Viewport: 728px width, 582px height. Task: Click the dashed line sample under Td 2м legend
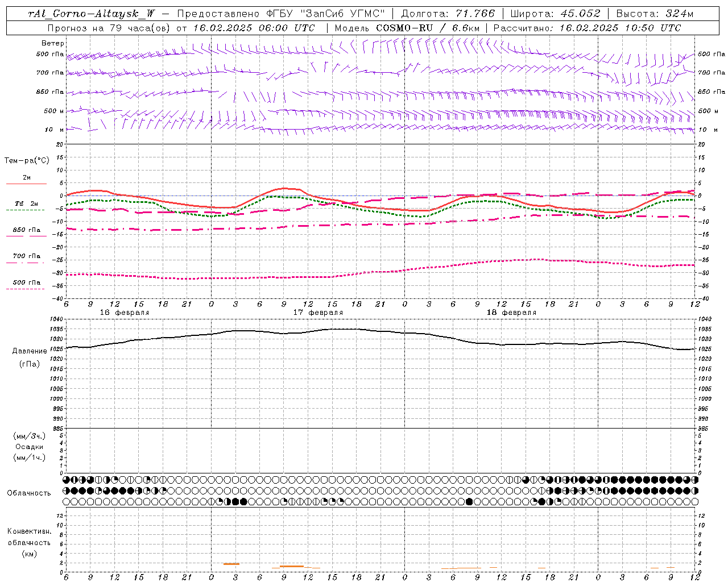25,210
